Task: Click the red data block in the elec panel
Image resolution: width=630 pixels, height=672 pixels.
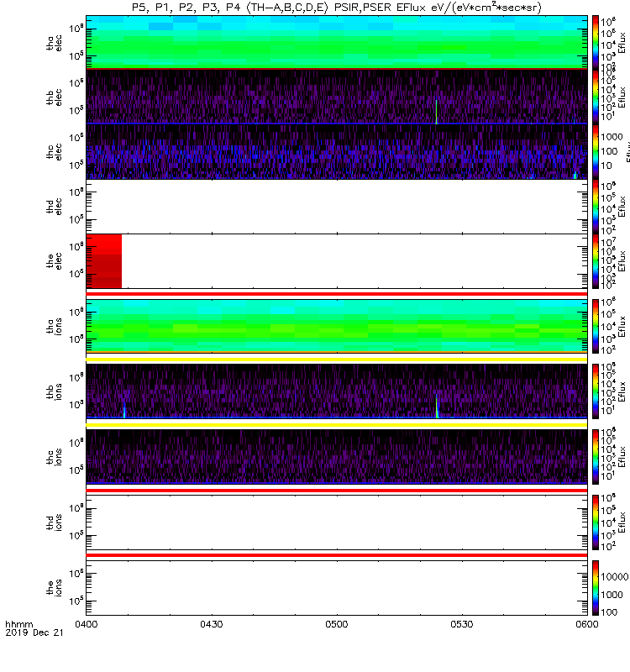Action: 103,261
